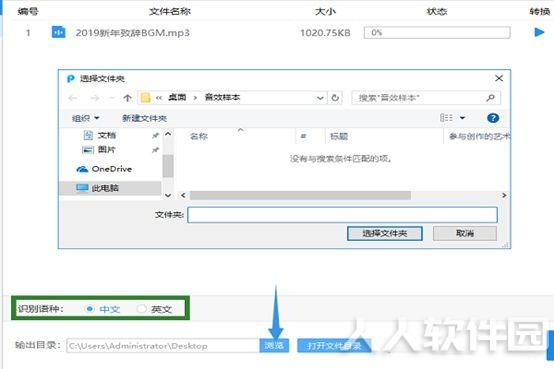Sort by the 标题 column header
The image size is (554, 369).
pyautogui.click(x=339, y=136)
